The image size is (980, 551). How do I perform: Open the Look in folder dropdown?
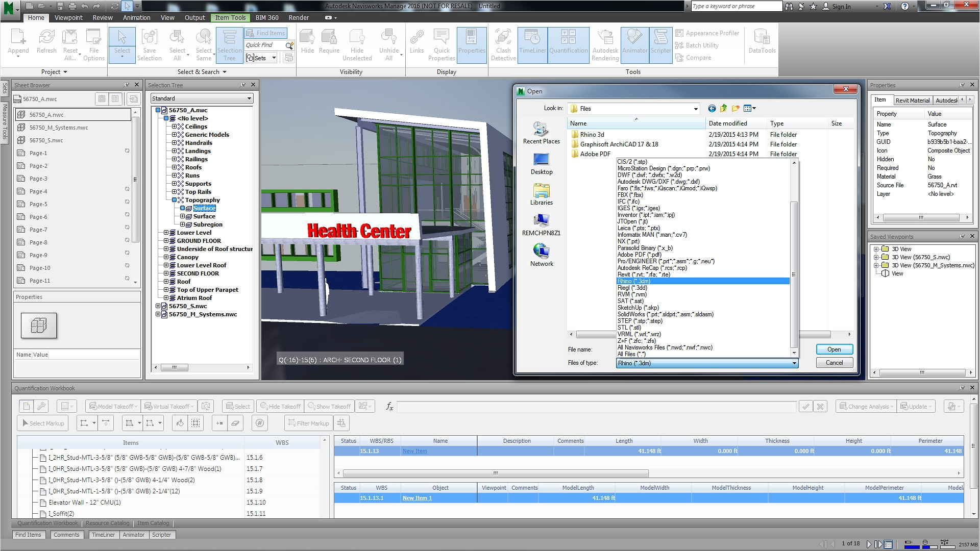pos(695,109)
